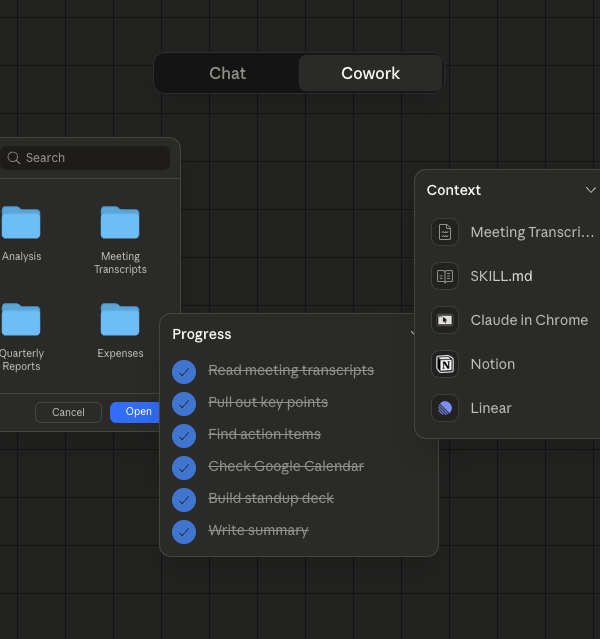Click the blue Open button
The height and width of the screenshot is (639, 600).
pos(137,412)
